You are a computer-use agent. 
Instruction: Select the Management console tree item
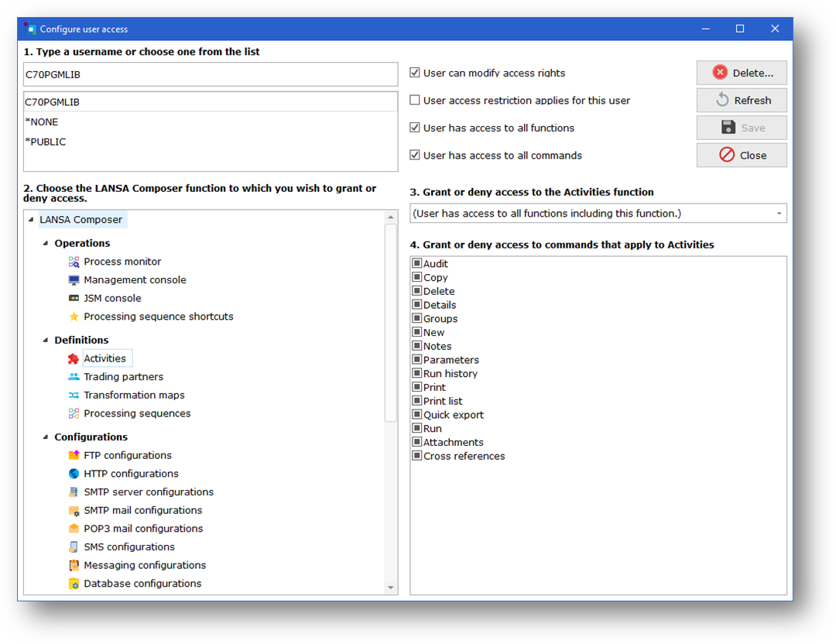[135, 280]
